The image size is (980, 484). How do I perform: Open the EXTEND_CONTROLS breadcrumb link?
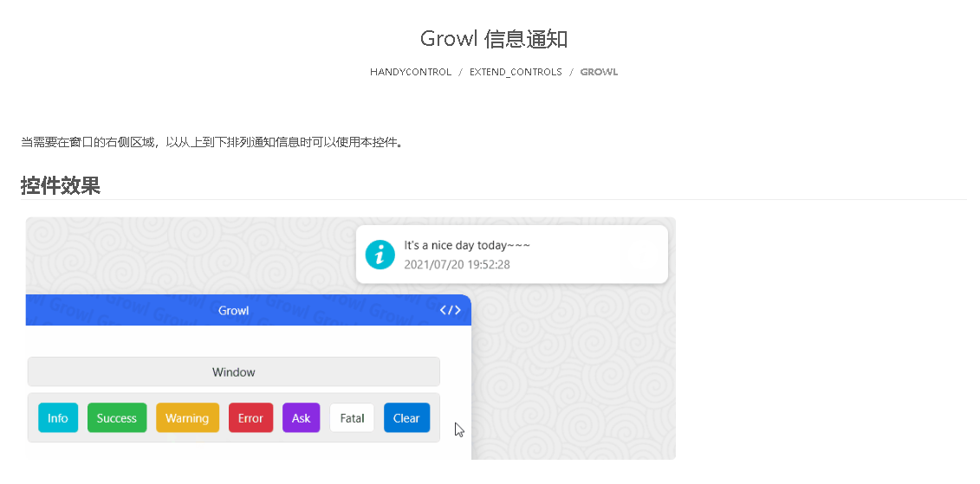click(516, 72)
